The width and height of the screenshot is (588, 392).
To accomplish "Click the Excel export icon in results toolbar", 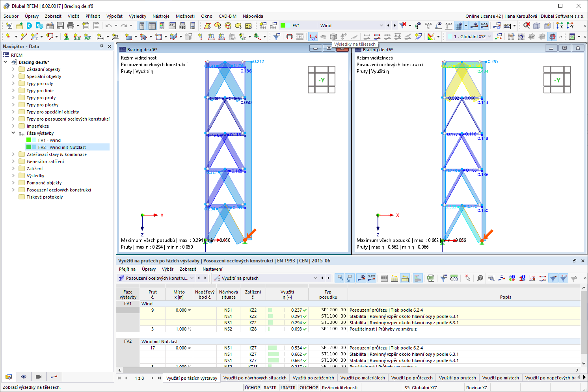I will point(431,278).
